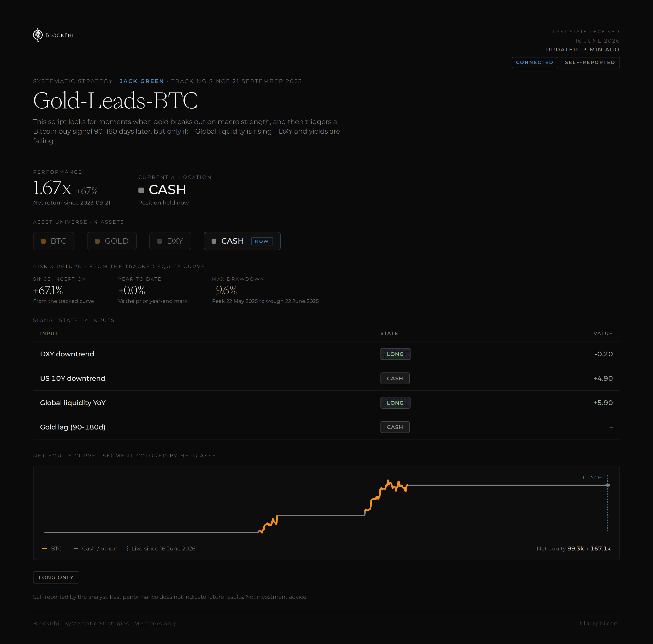The width and height of the screenshot is (653, 644).
Task: Click the BTC legend entry
Action: (x=52, y=548)
